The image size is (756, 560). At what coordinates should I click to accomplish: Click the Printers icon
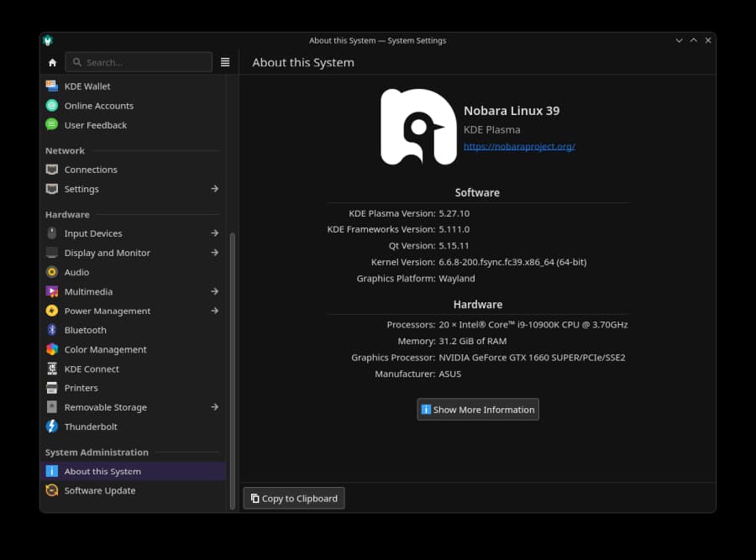[x=52, y=388]
